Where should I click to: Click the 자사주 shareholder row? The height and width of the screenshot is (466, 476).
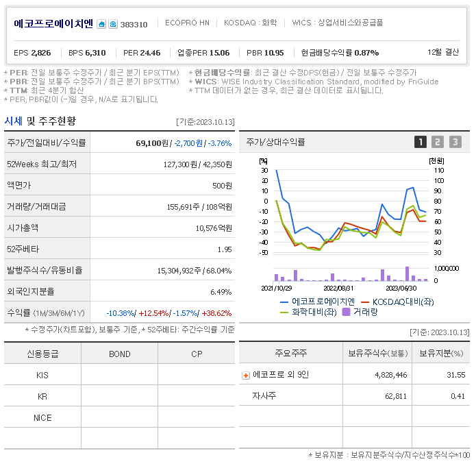coord(354,395)
